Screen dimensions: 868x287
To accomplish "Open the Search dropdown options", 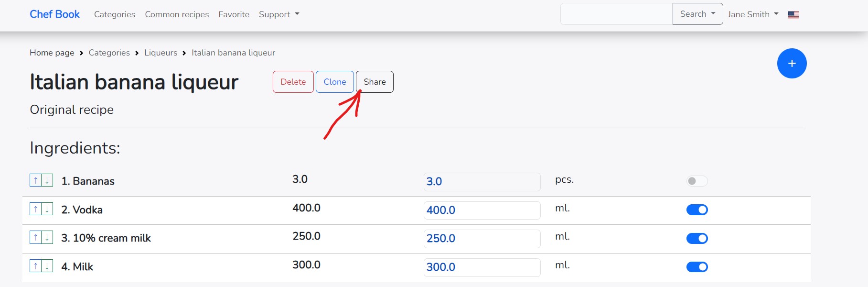I will point(697,14).
